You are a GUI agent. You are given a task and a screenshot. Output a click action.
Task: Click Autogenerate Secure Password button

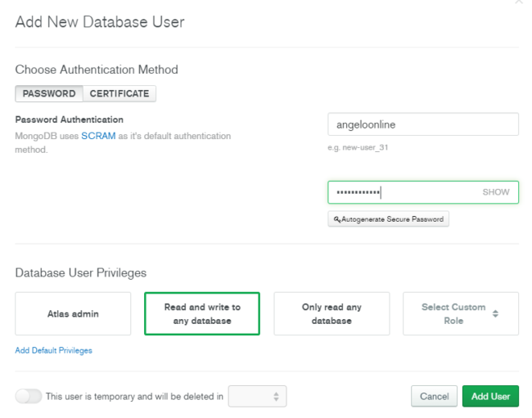pos(389,219)
